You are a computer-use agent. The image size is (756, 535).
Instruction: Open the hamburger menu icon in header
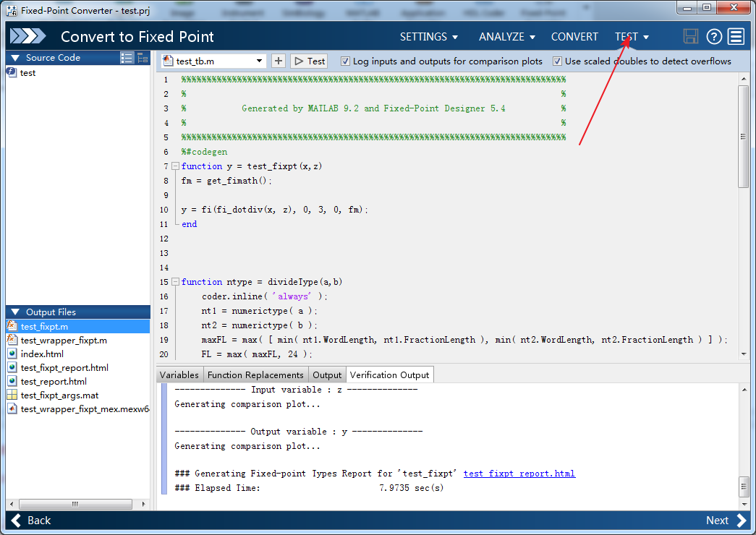coord(736,37)
